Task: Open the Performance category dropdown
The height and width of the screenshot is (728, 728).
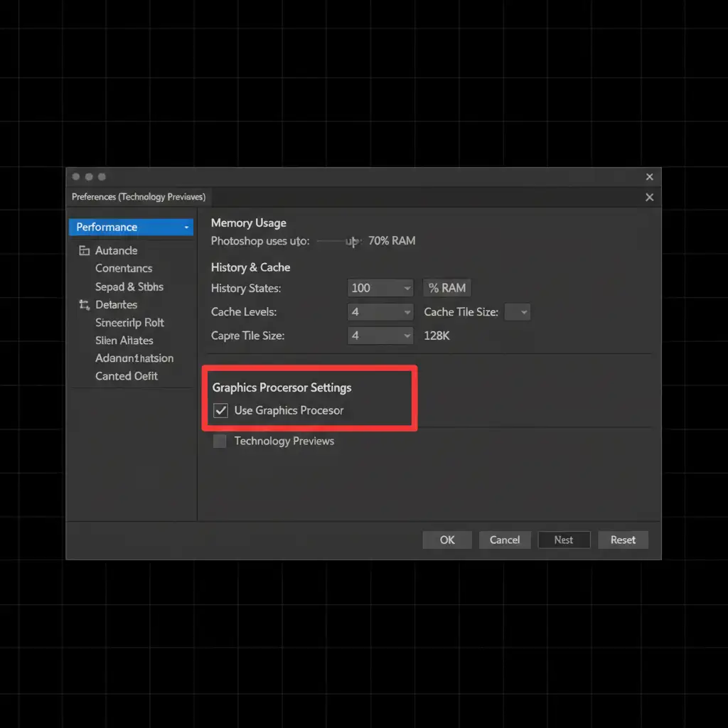Action: pos(131,227)
